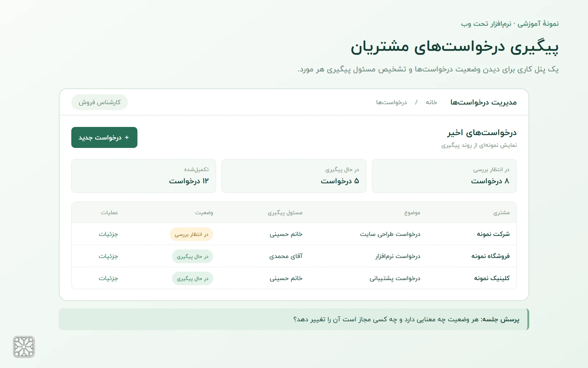
Task: Click the «مدیریت درخواست‌ها» panel title
Action: (x=484, y=102)
